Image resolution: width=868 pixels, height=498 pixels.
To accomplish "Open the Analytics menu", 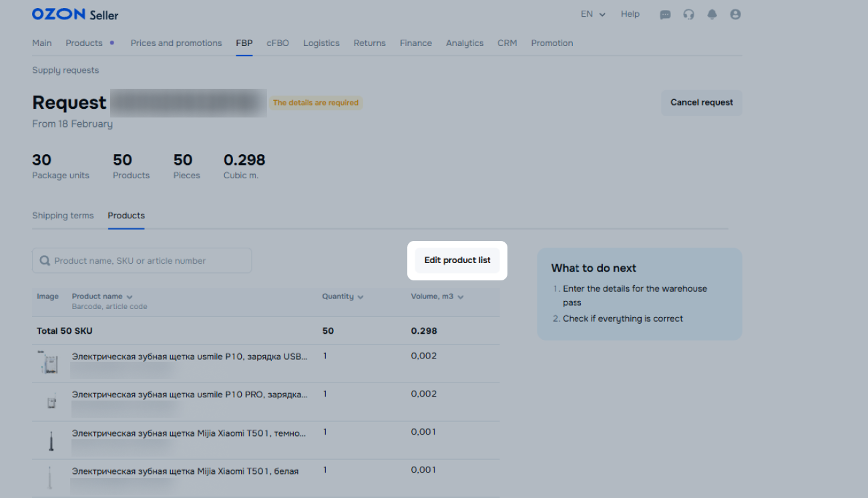I will (x=464, y=43).
